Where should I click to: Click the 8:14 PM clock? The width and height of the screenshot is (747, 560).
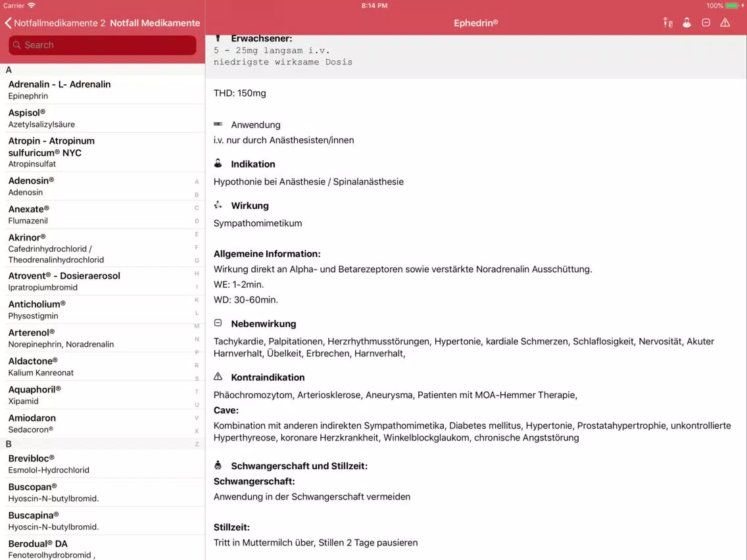[x=374, y=6]
